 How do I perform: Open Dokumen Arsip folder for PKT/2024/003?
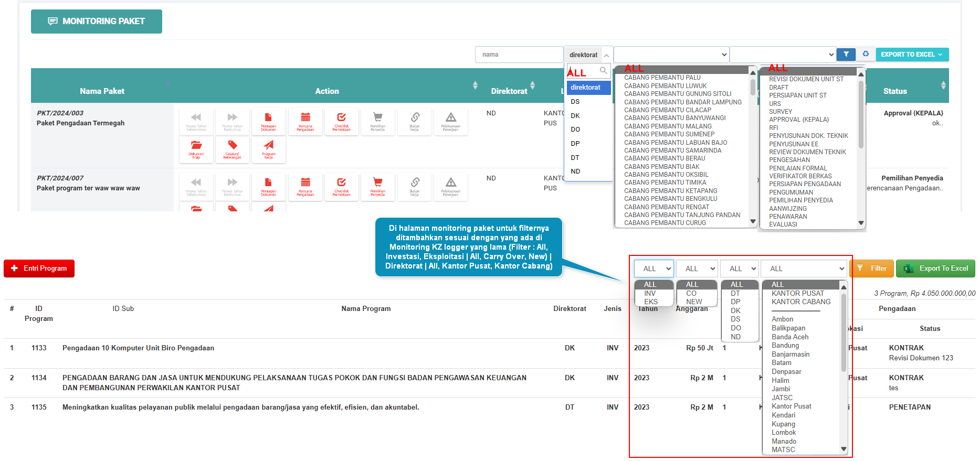pyautogui.click(x=196, y=149)
